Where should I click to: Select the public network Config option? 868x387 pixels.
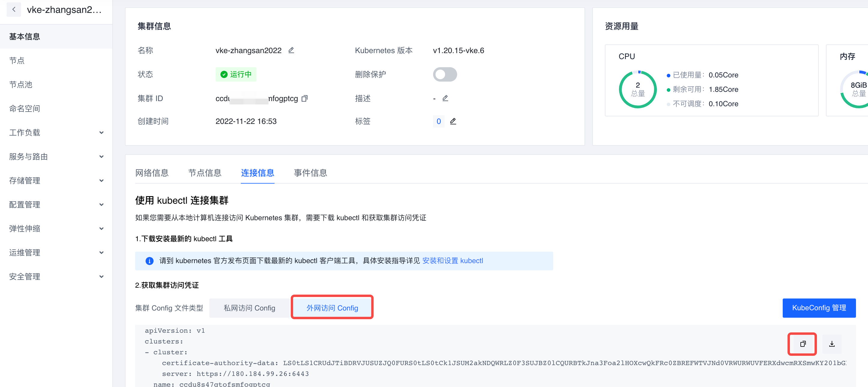coord(332,308)
